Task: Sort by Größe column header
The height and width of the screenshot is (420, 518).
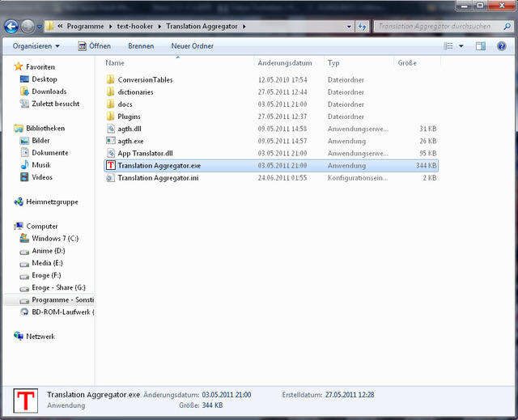Action: click(407, 63)
